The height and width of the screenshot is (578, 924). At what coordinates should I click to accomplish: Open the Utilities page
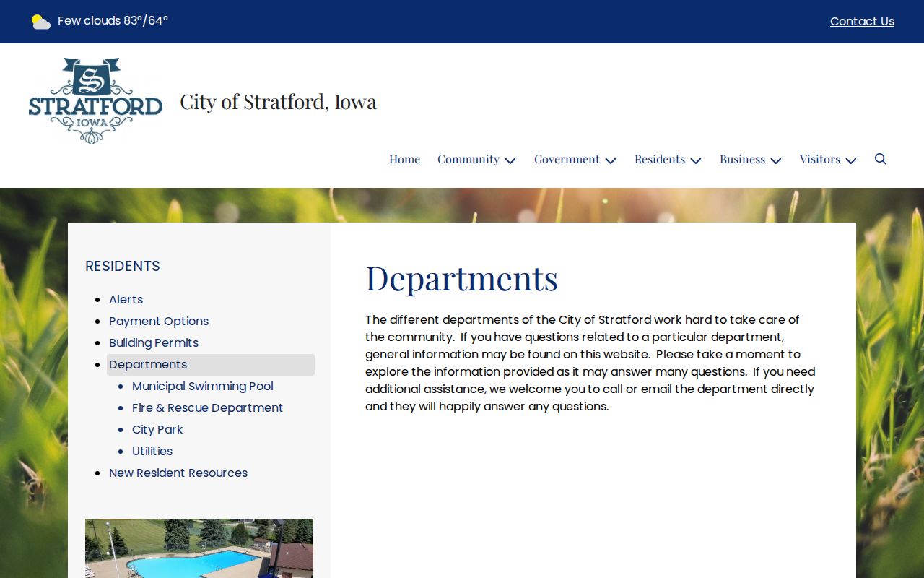click(x=152, y=451)
